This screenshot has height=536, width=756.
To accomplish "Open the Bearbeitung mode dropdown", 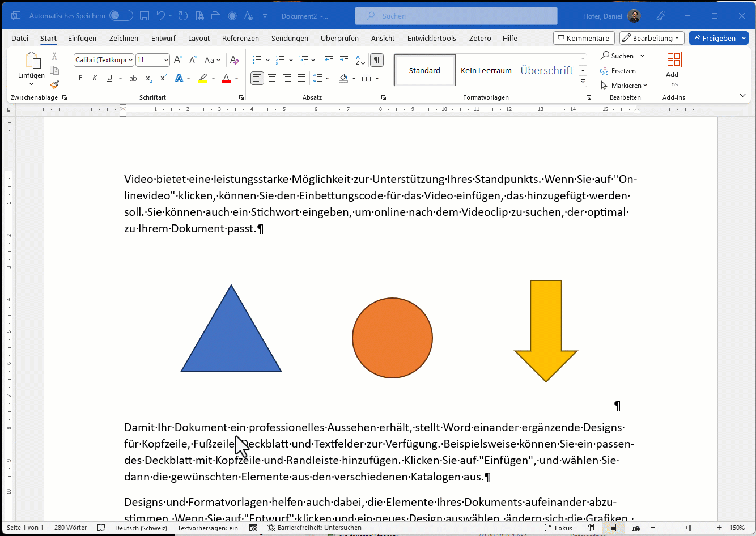I will [x=652, y=38].
